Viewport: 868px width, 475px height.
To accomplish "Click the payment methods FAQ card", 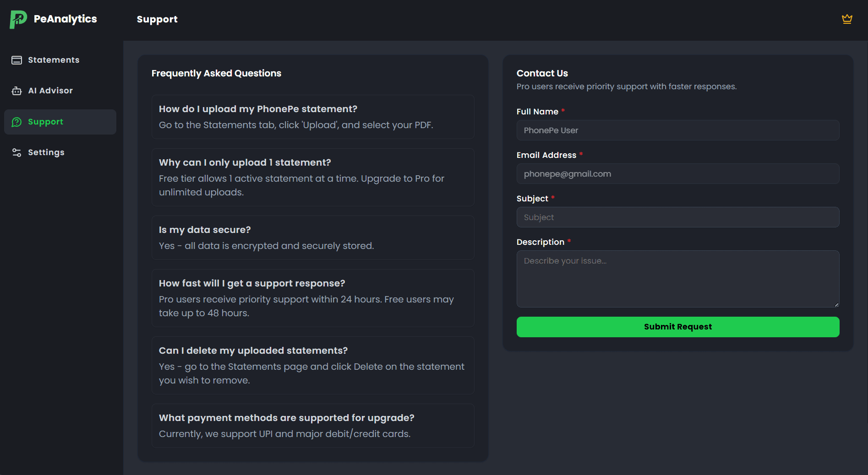I will (x=313, y=426).
